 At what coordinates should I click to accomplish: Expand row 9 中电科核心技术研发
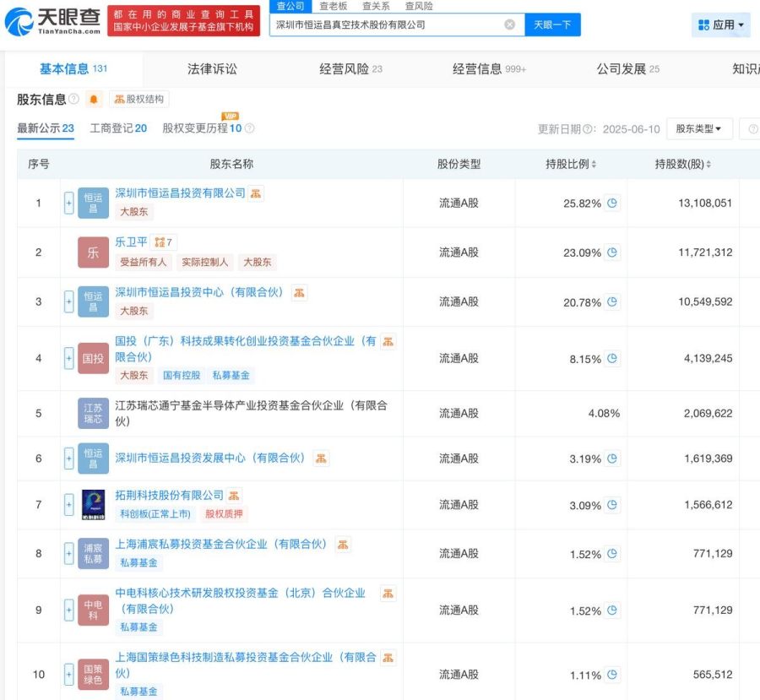click(x=69, y=610)
